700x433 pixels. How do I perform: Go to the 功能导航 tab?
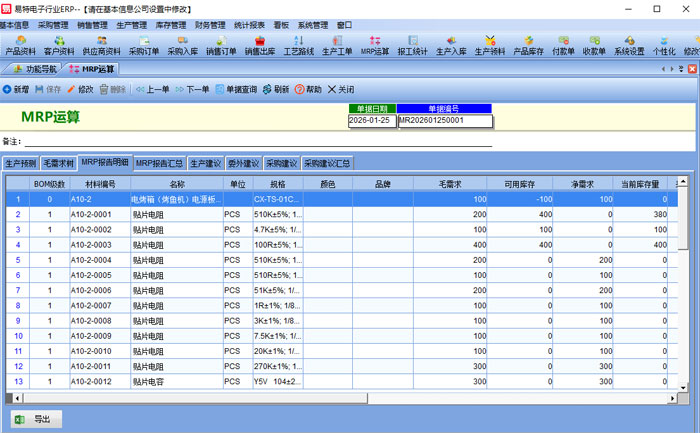point(35,69)
